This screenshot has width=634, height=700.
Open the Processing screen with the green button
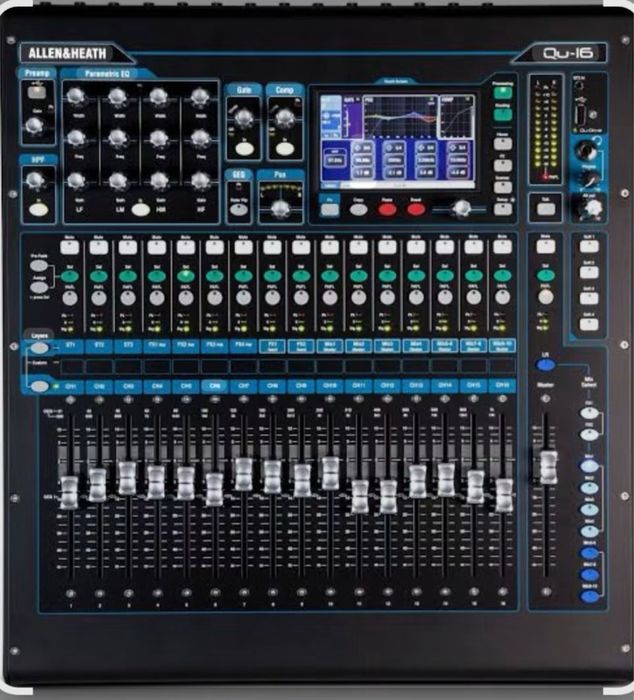pyautogui.click(x=503, y=93)
